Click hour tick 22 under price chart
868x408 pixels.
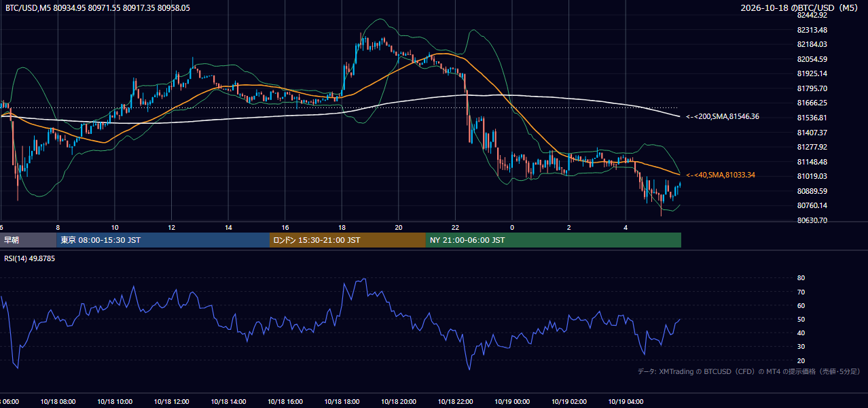[456, 228]
